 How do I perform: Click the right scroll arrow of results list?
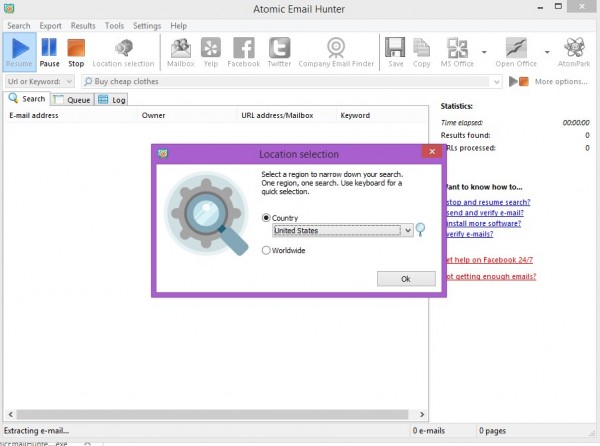pos(422,415)
